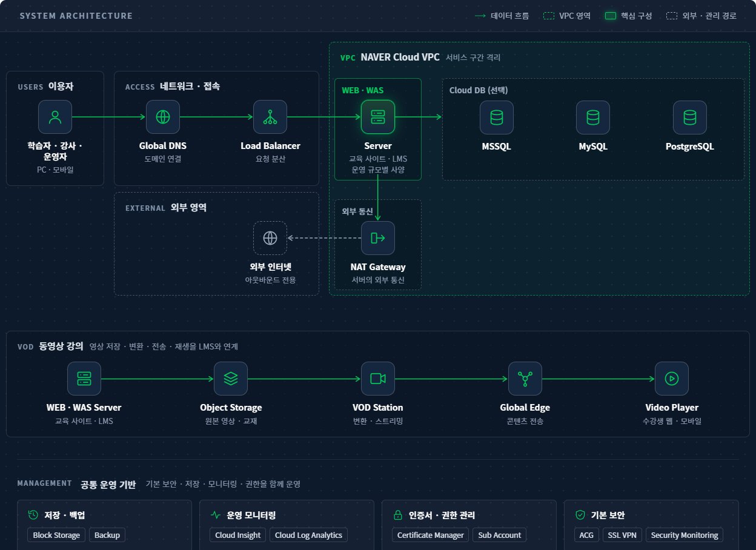756x550 pixels.
Task: Select the 요청 분산 caption
Action: pyautogui.click(x=270, y=159)
